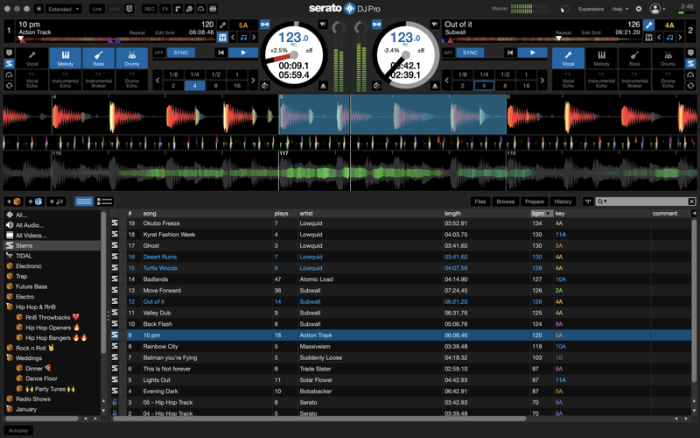Eject the track from deck 1

coord(323,86)
